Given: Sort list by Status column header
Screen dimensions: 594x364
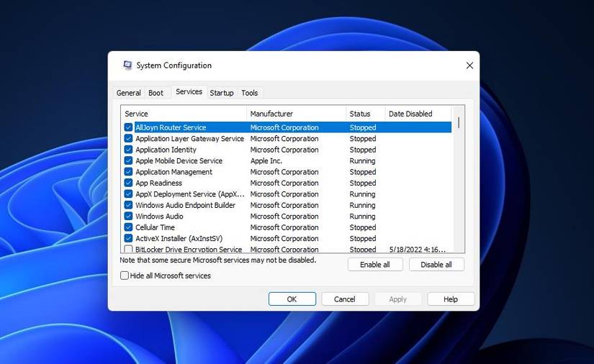Looking at the screenshot, I should [365, 114].
